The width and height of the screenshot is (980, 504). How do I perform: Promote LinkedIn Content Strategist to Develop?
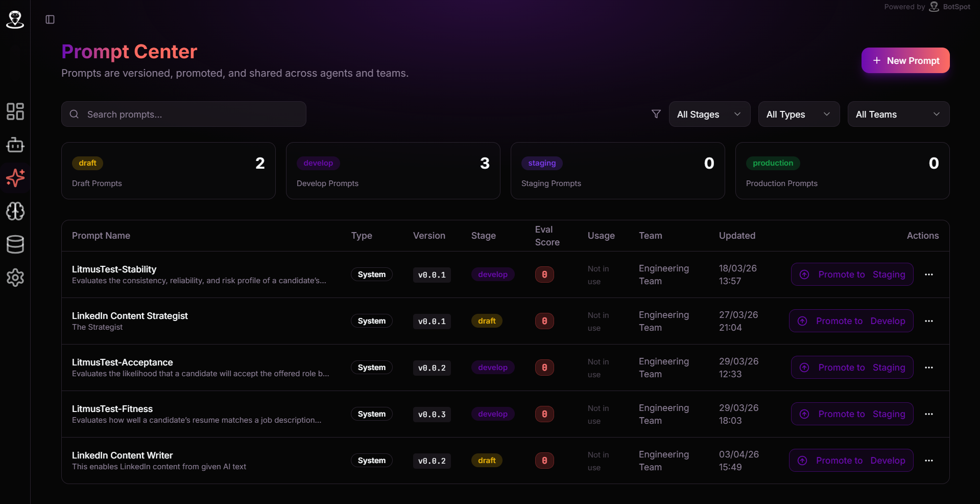851,321
